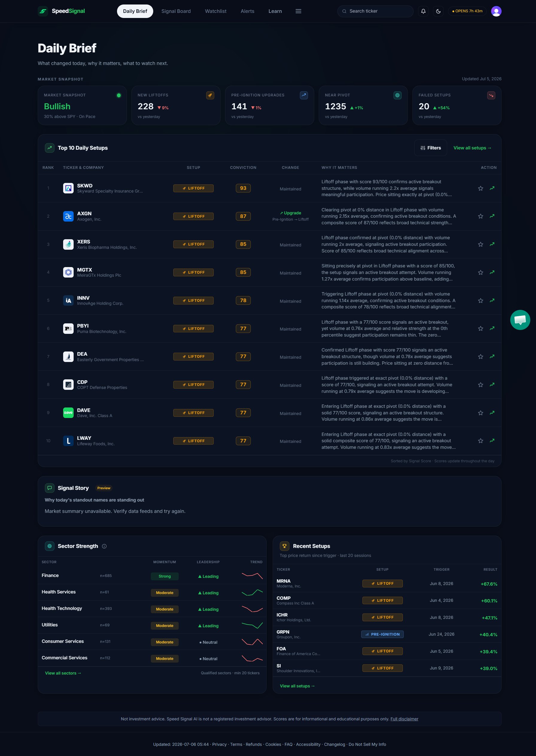Select the MRNA recent setup row
Screen dimensions: 536x756
click(x=387, y=584)
